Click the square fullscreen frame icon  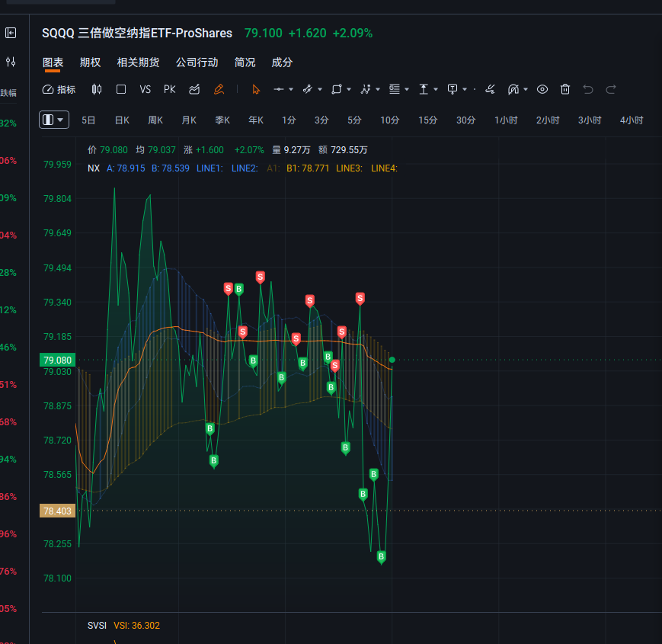(x=121, y=89)
